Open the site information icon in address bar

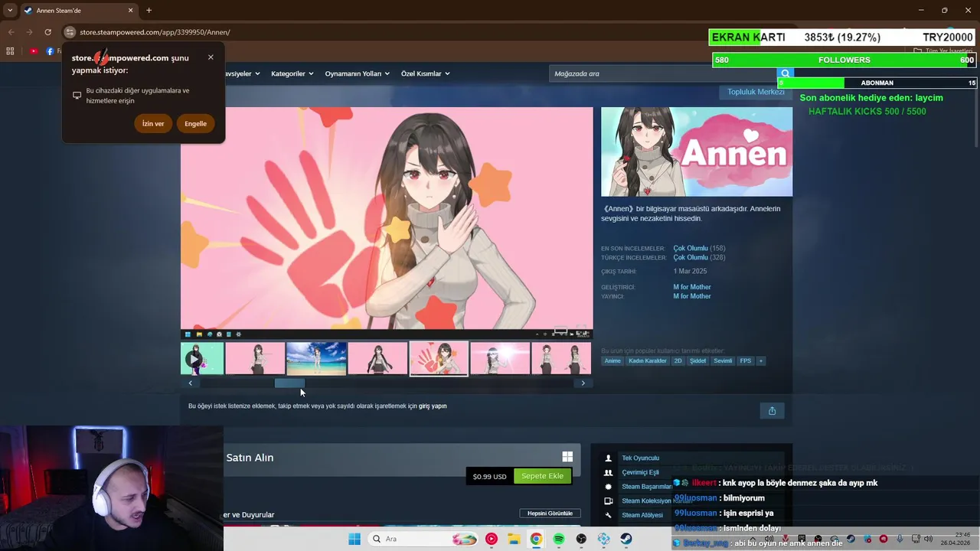(70, 32)
